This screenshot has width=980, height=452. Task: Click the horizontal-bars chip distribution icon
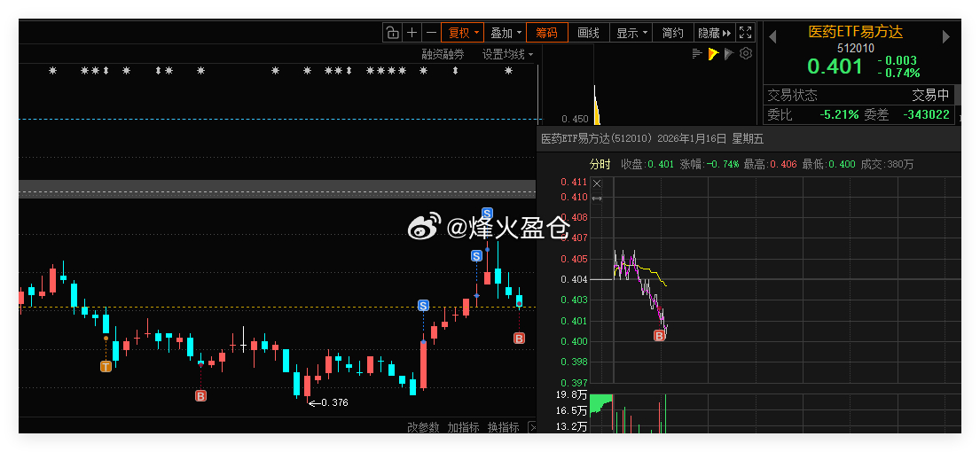[x=697, y=54]
